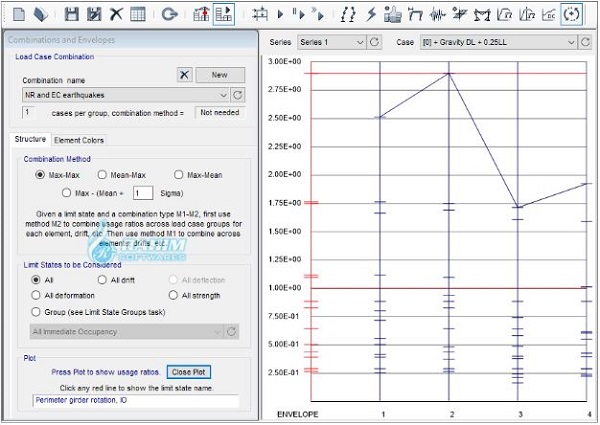Click the lightning bolt toolbar icon
Viewport: 600px width, 425px height.
(372, 14)
